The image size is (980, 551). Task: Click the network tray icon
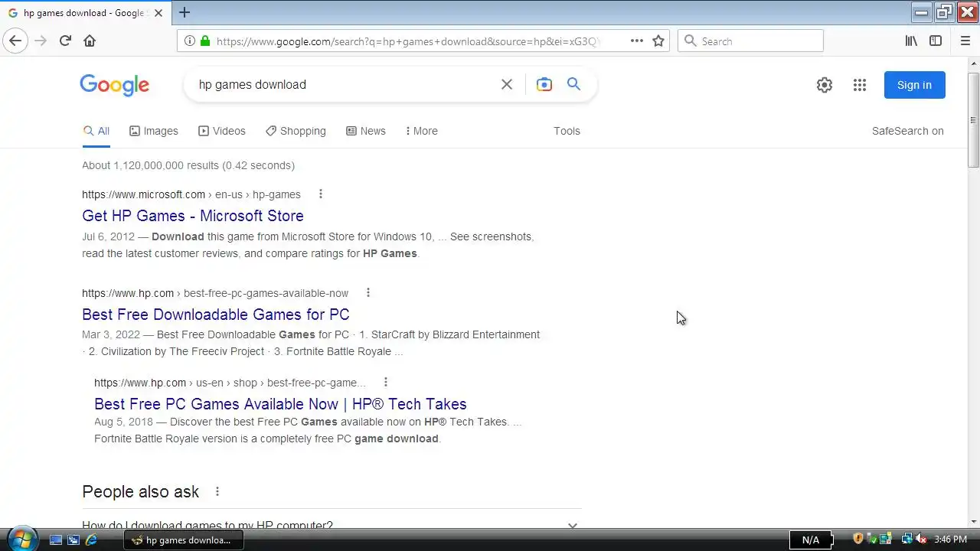907,540
